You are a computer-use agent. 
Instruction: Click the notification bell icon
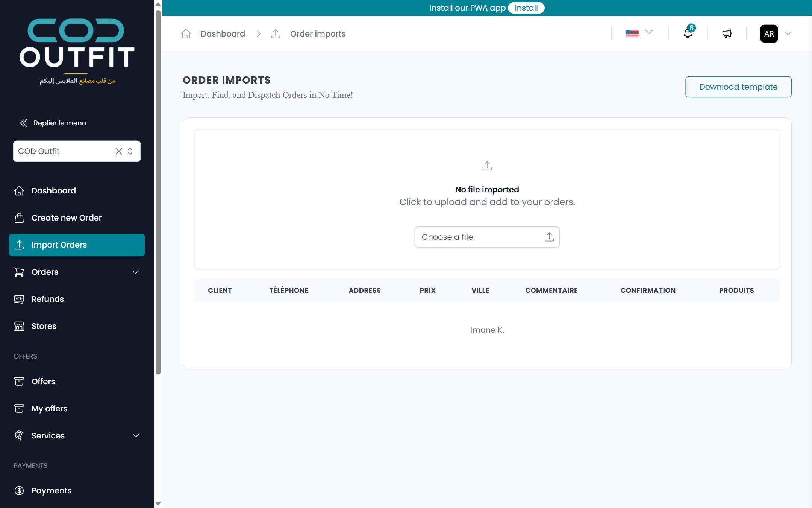click(x=688, y=34)
